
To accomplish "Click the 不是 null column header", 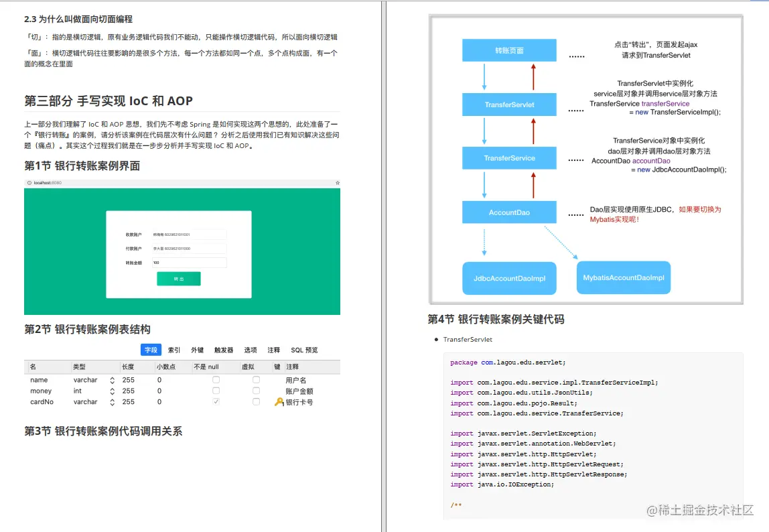I will [x=206, y=367].
